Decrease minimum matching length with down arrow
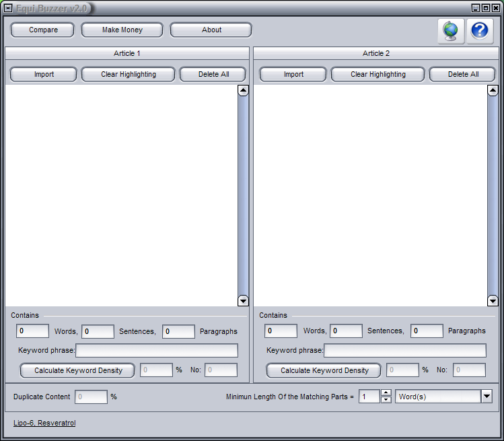 click(386, 400)
